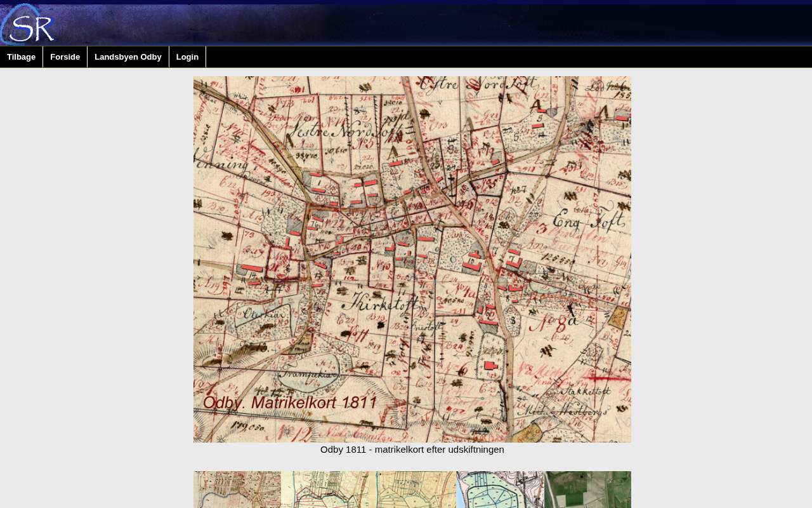Open the green aerial photo thumbnail
Screen dimensions: 812x508
587,490
